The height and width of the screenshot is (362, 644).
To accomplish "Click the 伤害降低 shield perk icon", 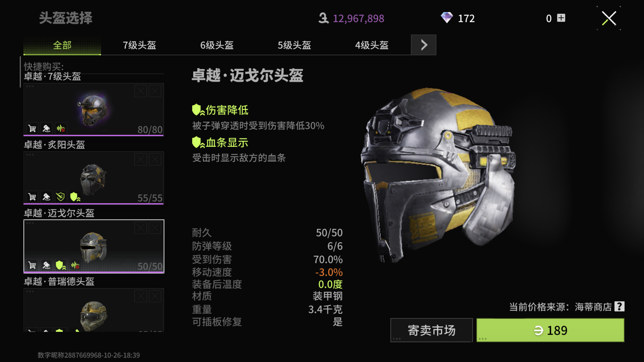I will click(x=198, y=110).
